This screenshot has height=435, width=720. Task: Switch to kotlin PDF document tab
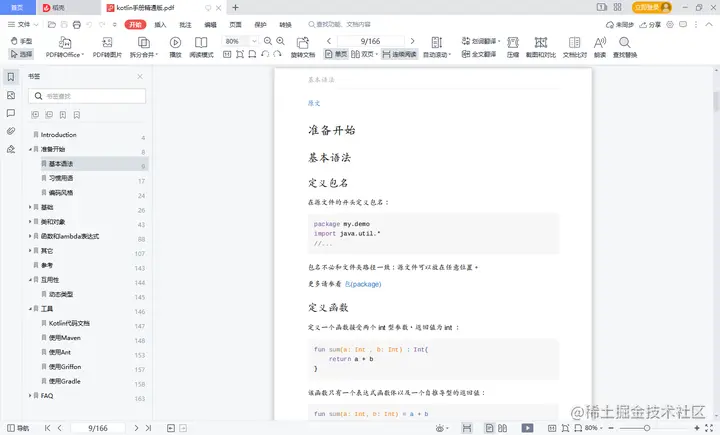163,7
